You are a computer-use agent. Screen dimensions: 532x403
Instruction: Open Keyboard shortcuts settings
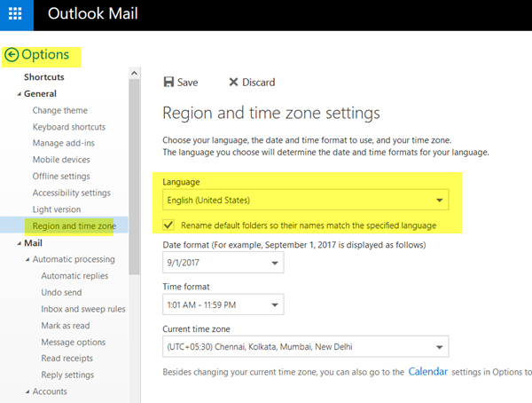69,127
